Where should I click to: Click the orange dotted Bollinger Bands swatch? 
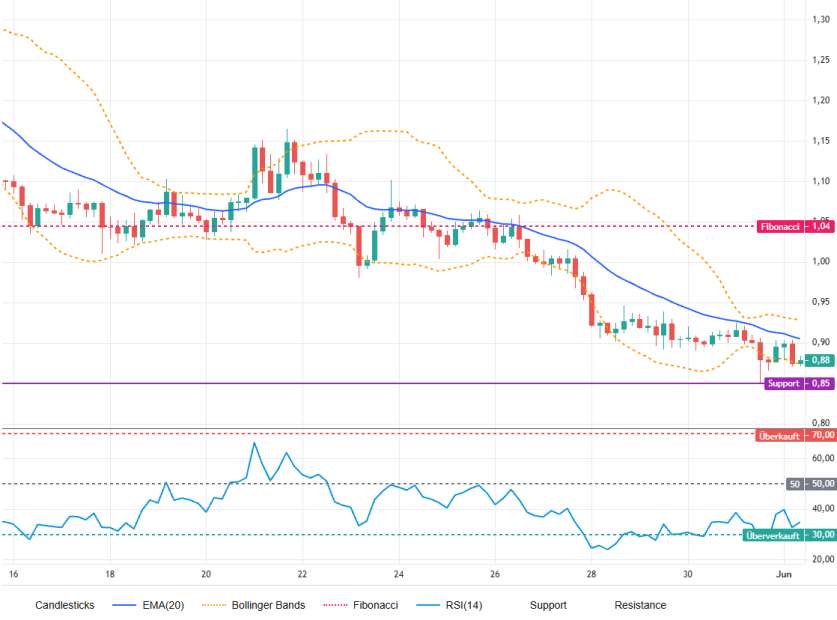(214, 605)
